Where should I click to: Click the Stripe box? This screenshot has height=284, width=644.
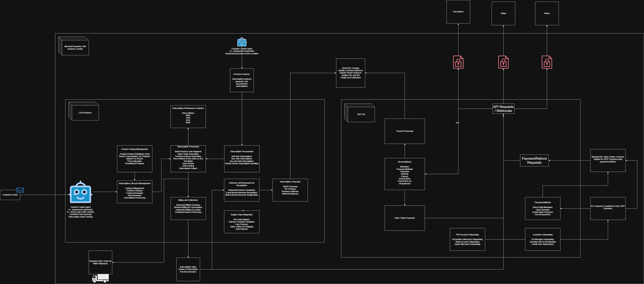[x=503, y=14]
